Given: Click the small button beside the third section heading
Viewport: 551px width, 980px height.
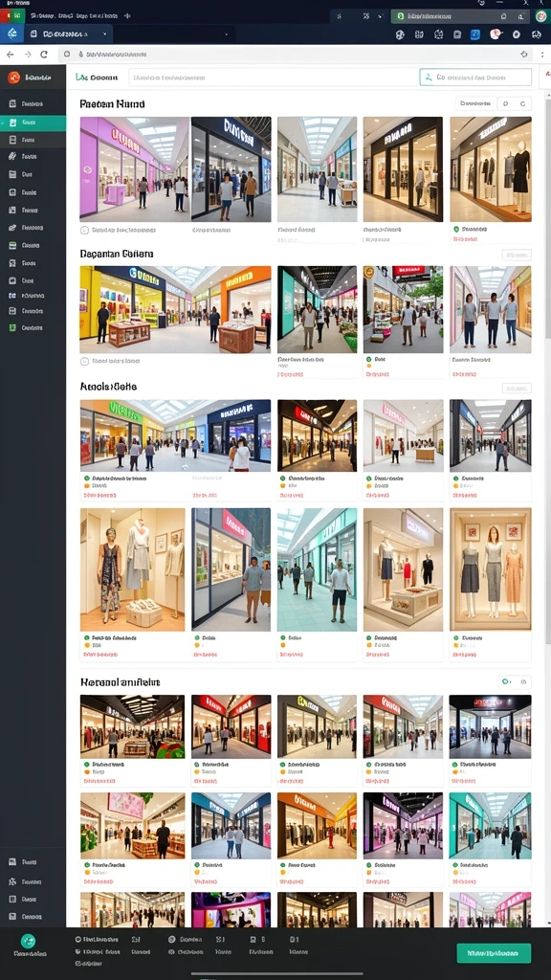Looking at the screenshot, I should click(517, 389).
